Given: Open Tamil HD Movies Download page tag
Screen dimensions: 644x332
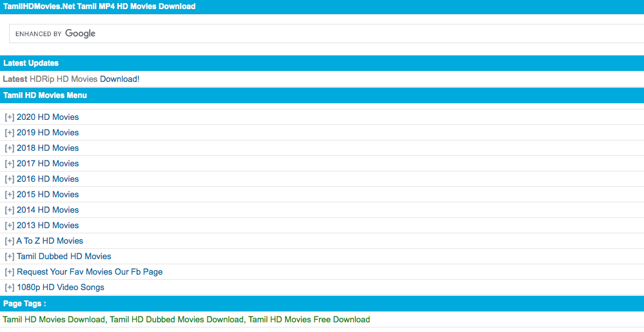Looking at the screenshot, I should point(54,320).
